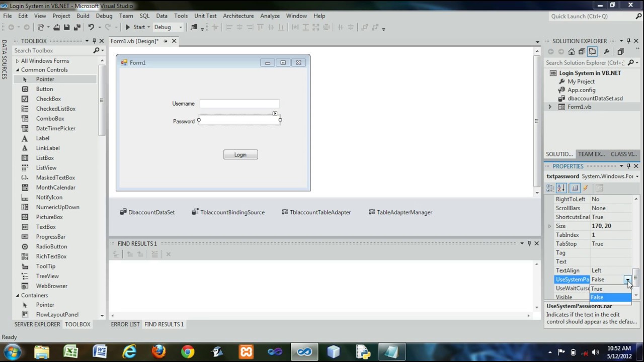The height and width of the screenshot is (362, 644).
Task: Open Properties wrench icon in Solution Explorer
Action: [x=607, y=51]
